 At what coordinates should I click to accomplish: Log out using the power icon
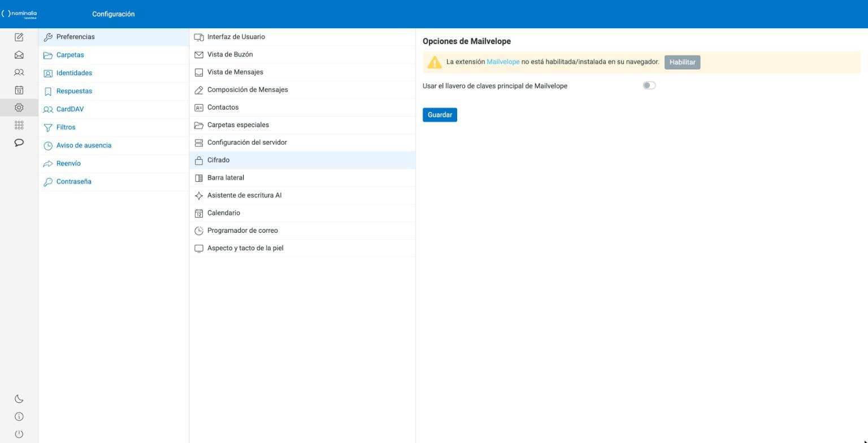[19, 434]
